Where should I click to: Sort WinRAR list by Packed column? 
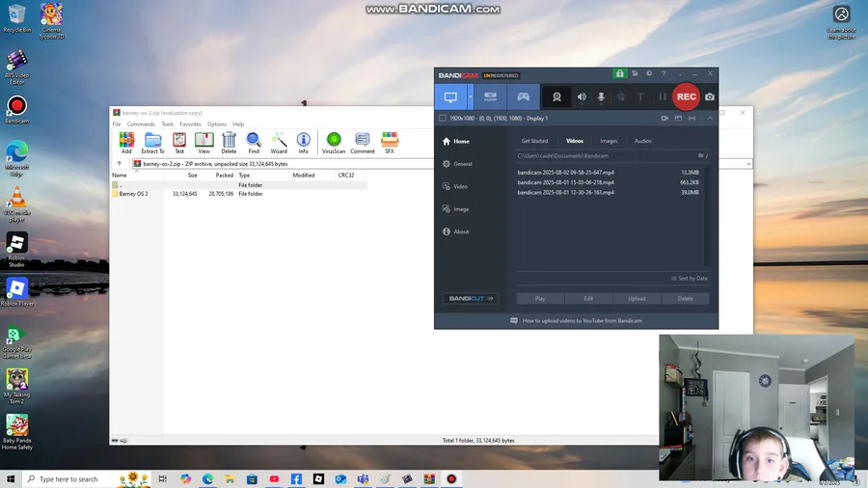click(x=217, y=175)
